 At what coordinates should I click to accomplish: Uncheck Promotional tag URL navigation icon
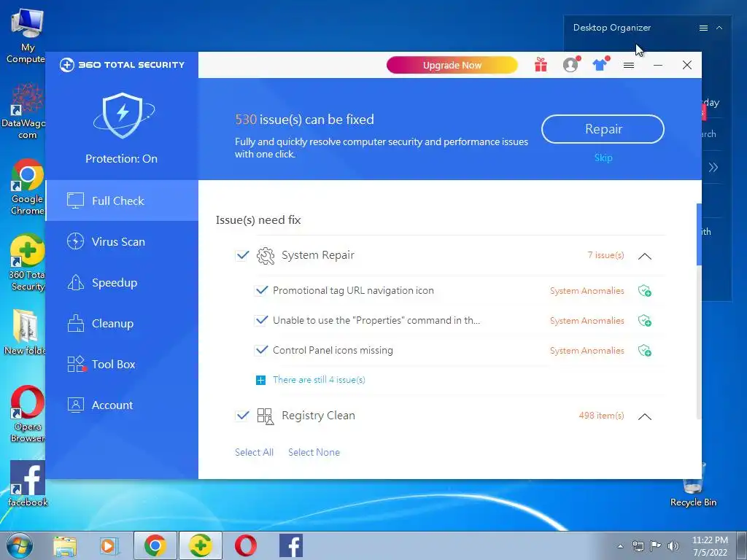pos(261,290)
